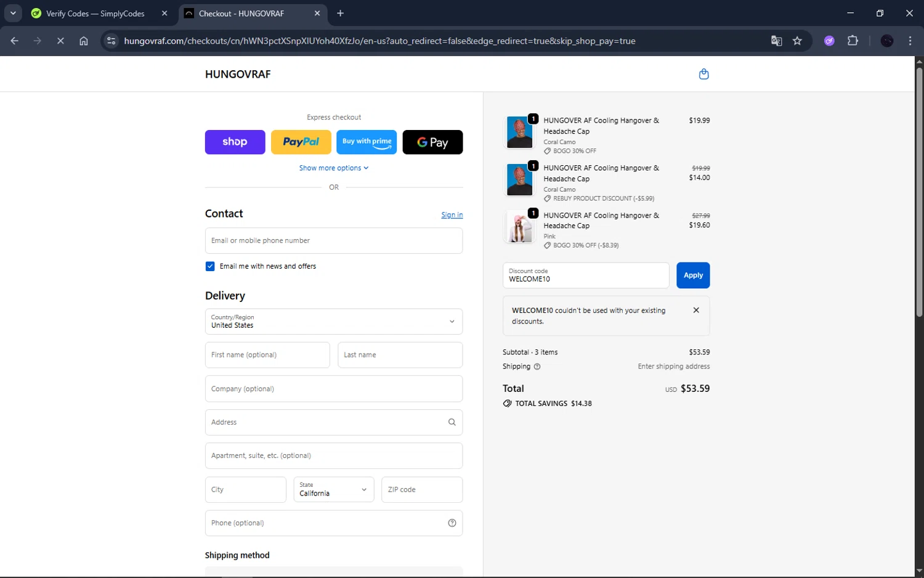This screenshot has height=578, width=924.
Task: Click the address search magnifier icon
Action: [x=452, y=422]
